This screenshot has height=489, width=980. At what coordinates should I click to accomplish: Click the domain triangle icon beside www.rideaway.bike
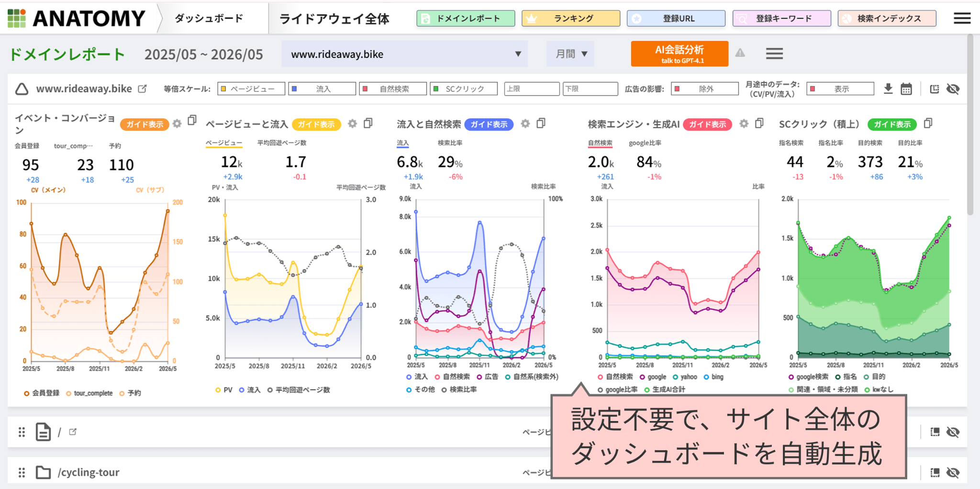(22, 89)
